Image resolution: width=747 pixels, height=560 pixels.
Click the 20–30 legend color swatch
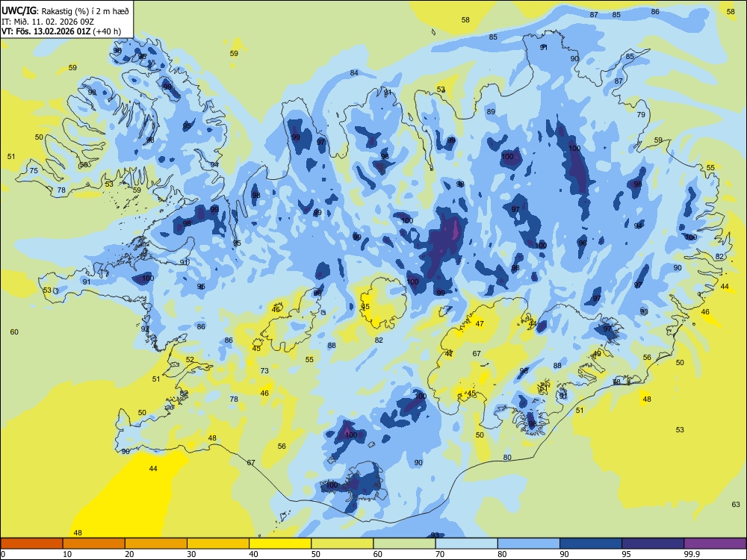(x=156, y=544)
